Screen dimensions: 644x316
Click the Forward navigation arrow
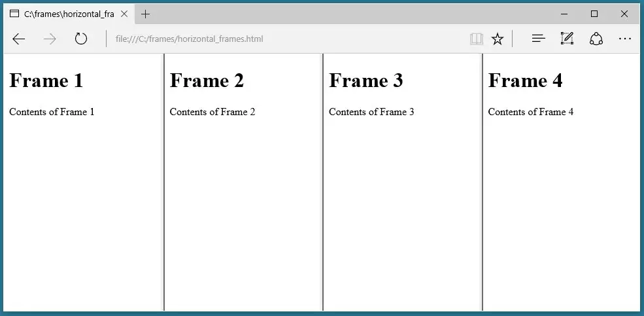click(x=50, y=39)
